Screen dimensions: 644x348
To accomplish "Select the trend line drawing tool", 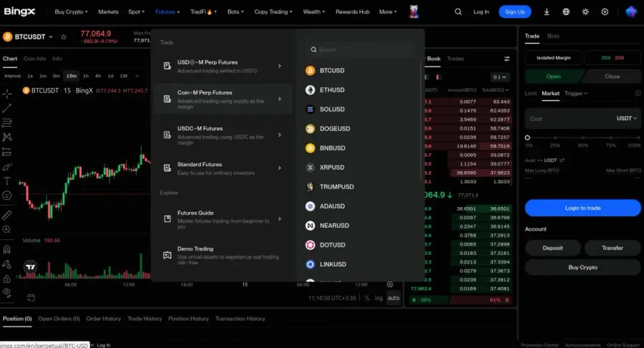I will tap(7, 108).
